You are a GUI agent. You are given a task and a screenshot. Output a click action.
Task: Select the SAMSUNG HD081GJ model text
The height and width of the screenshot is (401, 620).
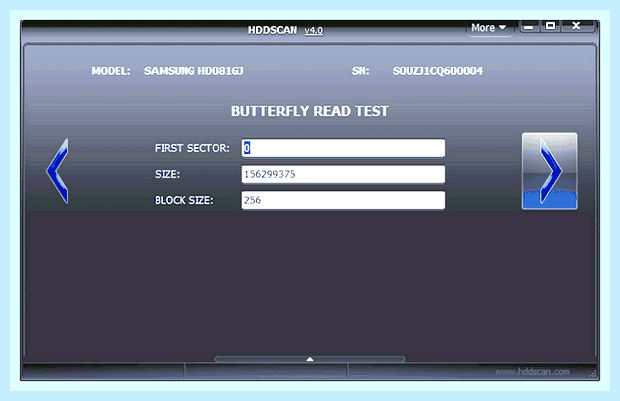coord(193,71)
